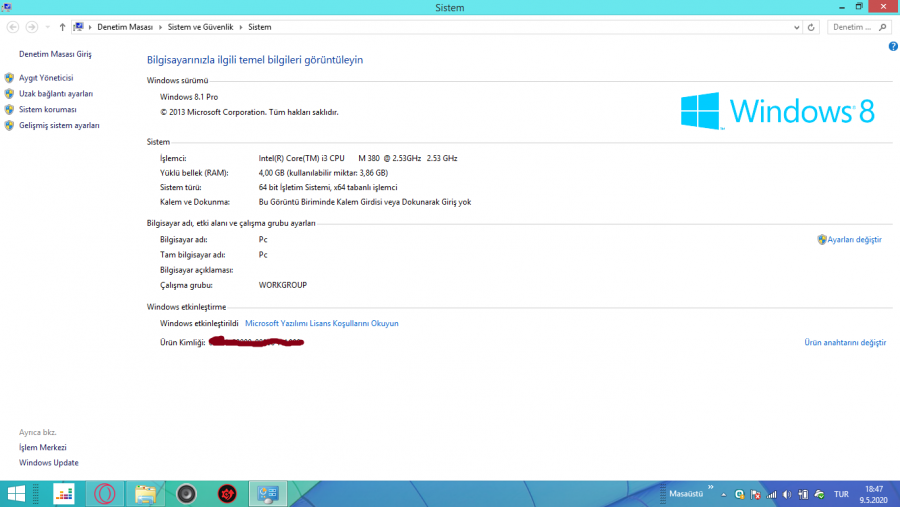Screen dimensions: 900x507
Task: Open Gelişmiş sistem ayarları
Action: click(59, 125)
